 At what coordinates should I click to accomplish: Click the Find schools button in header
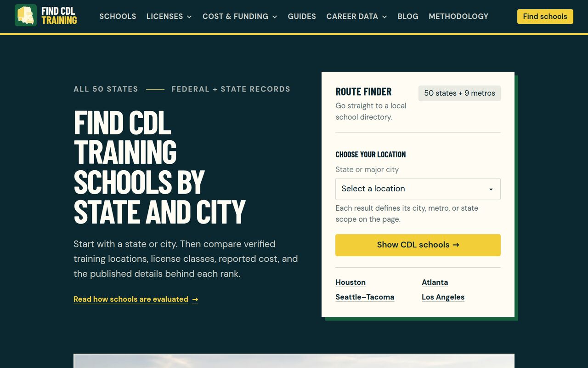click(545, 17)
